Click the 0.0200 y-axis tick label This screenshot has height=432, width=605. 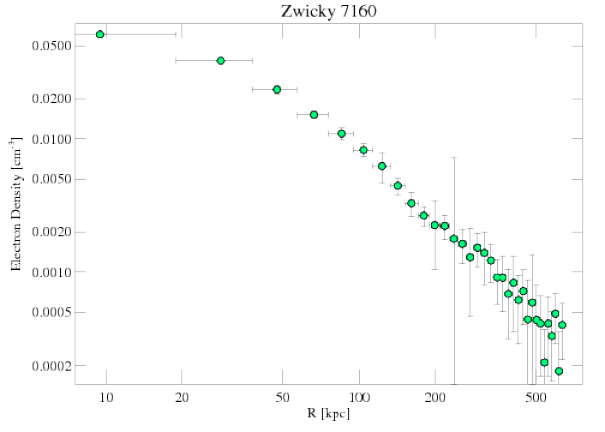pyautogui.click(x=52, y=99)
